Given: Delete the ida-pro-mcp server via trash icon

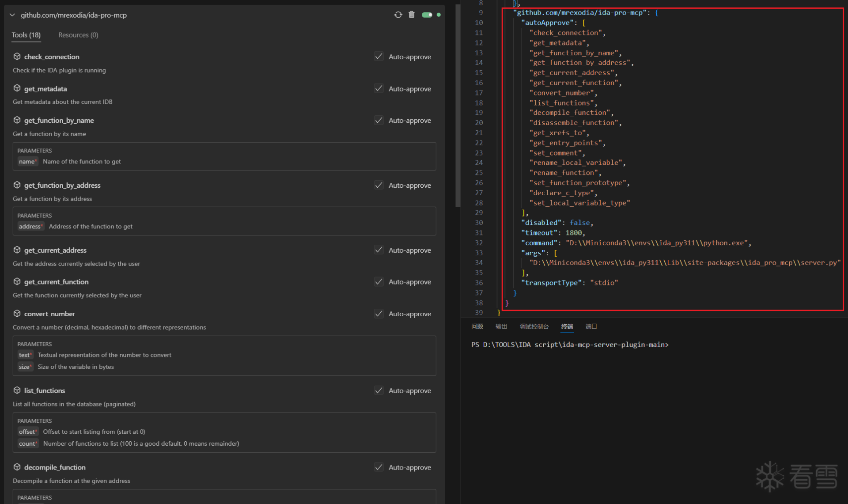Looking at the screenshot, I should point(412,15).
